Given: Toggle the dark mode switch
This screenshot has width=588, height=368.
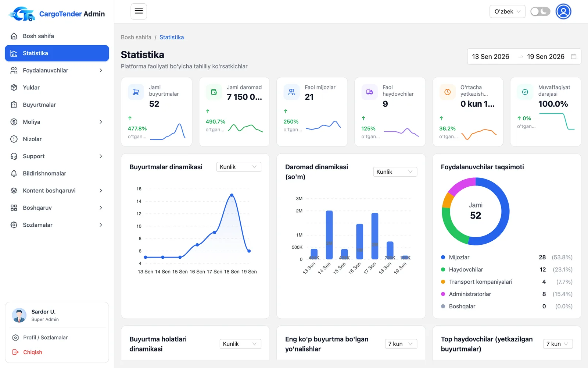Looking at the screenshot, I should tap(540, 11).
